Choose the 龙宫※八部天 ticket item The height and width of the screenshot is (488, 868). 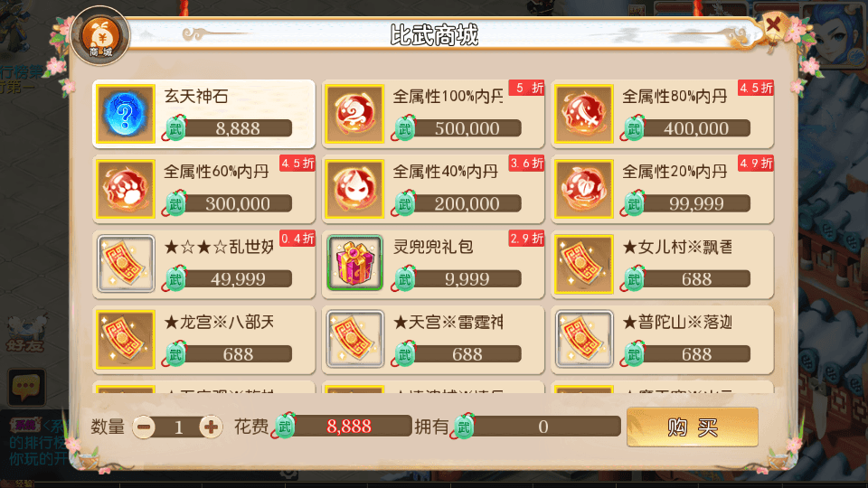coord(203,340)
